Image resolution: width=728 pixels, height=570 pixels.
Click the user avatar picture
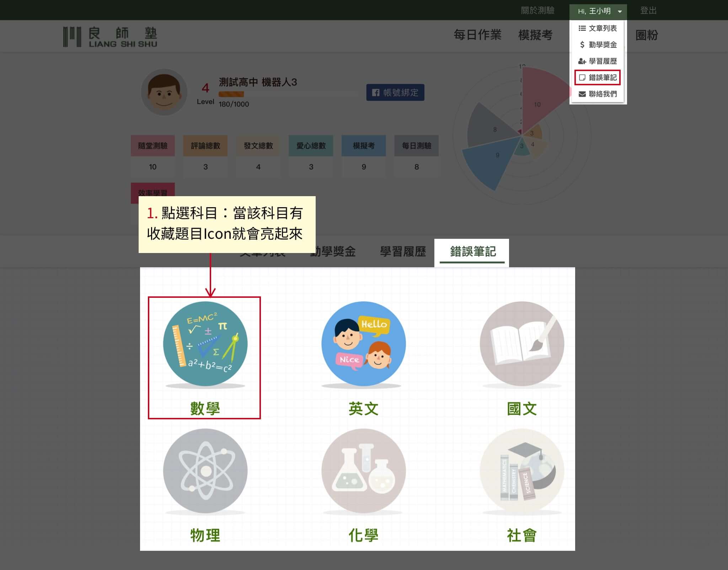click(164, 92)
